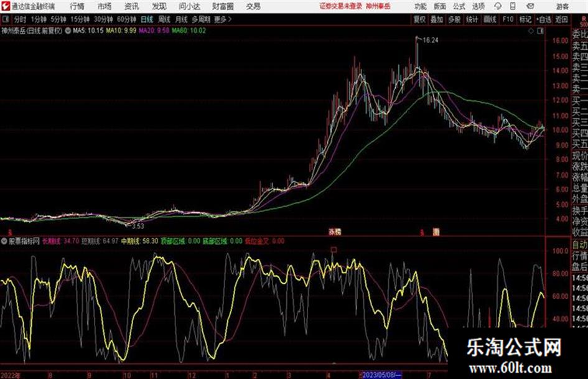The width and height of the screenshot is (588, 379).
Task: Click the 顶部区域 0.00 indicator value
Action: pos(180,241)
